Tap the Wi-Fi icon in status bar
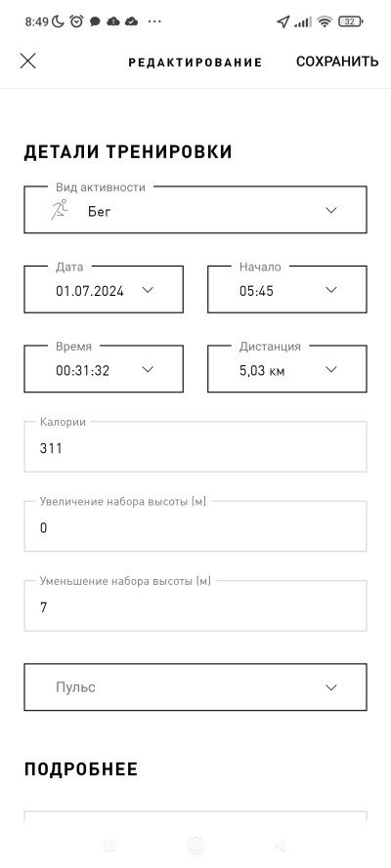 [x=325, y=22]
